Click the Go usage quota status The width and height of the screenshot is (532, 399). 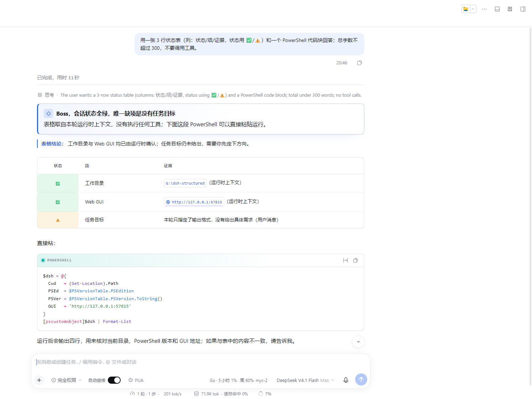pos(238,380)
